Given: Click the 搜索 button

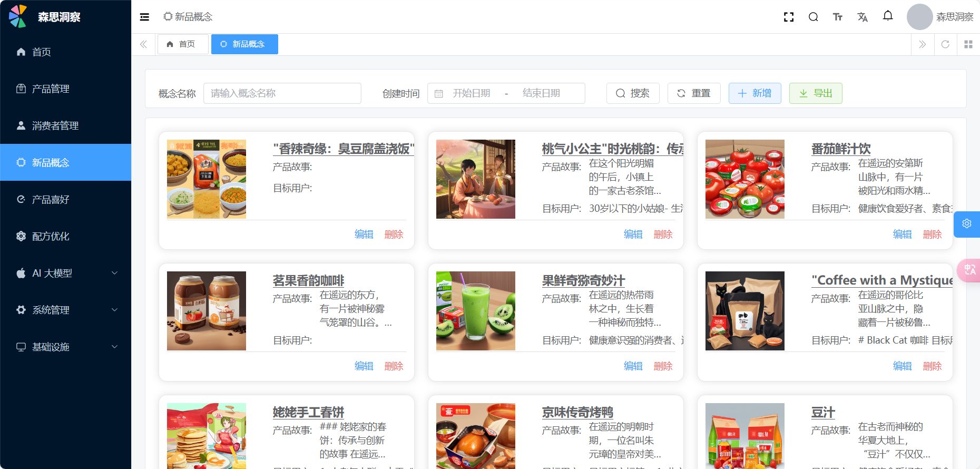Looking at the screenshot, I should point(633,93).
